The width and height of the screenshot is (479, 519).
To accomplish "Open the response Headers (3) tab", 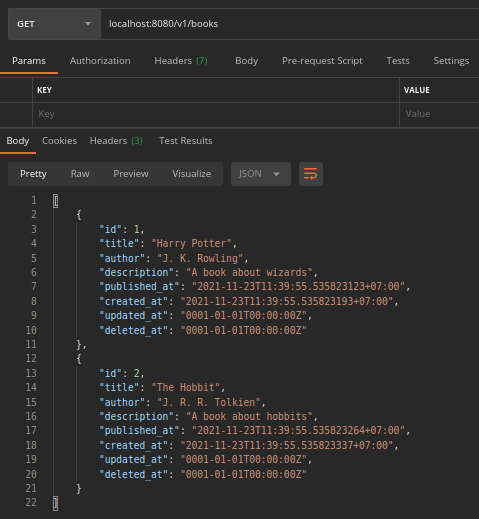I will click(116, 141).
